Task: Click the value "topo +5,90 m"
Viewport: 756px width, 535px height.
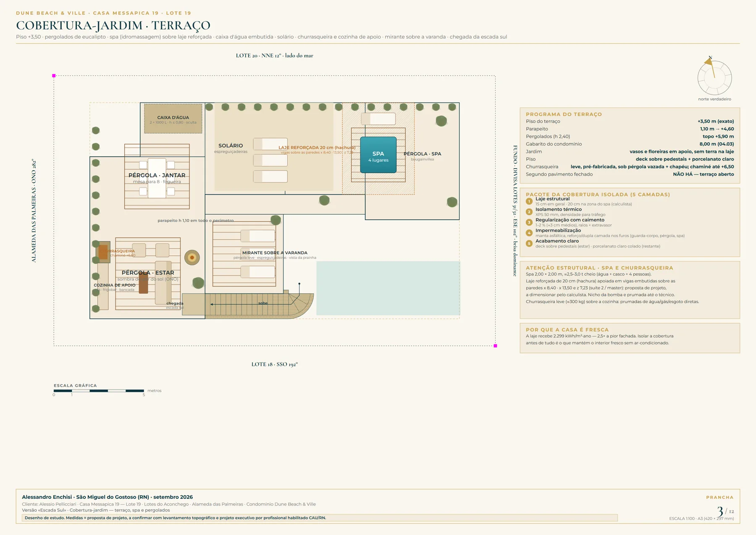Action: [718, 137]
